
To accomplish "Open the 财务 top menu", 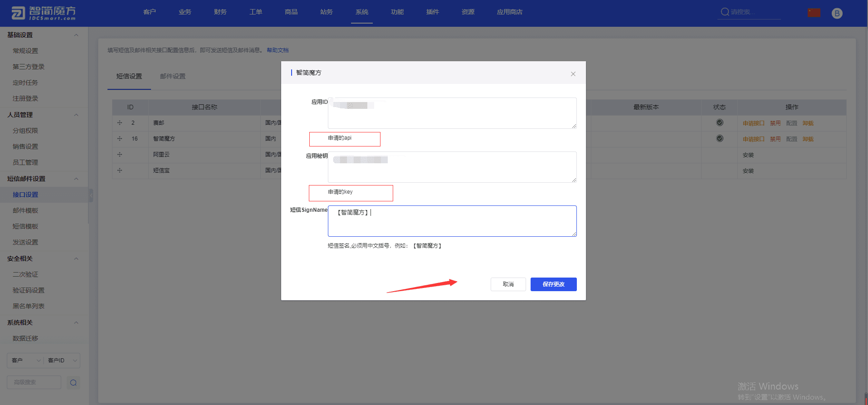I will (x=220, y=12).
